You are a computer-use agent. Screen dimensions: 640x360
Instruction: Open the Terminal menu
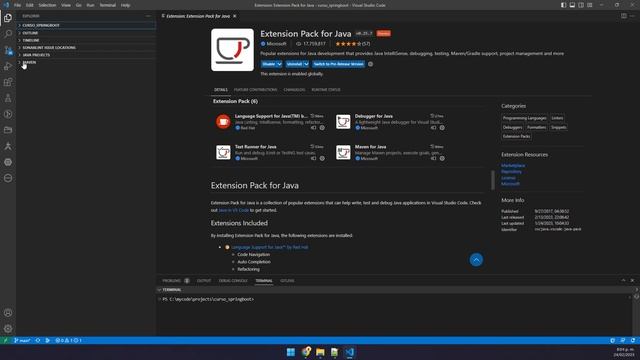[108, 5]
